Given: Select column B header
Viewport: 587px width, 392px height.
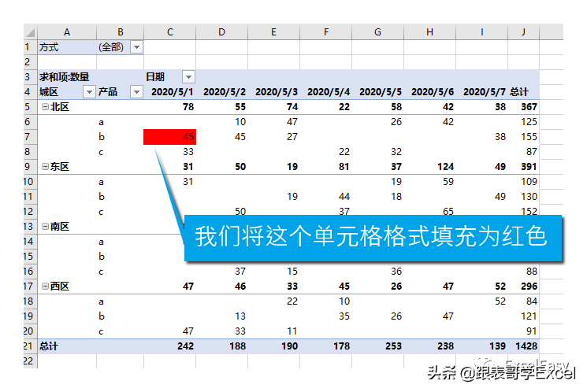Looking at the screenshot, I should pyautogui.click(x=121, y=32).
